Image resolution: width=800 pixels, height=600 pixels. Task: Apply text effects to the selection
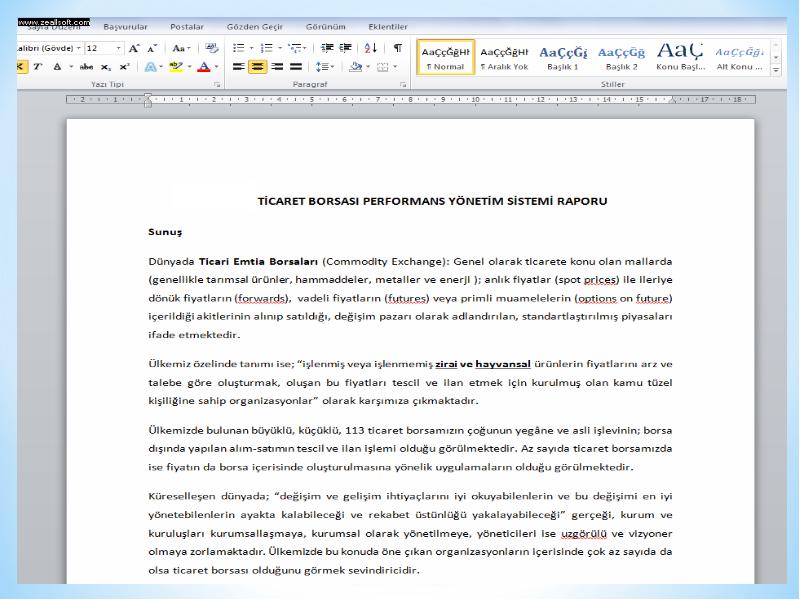(151, 67)
